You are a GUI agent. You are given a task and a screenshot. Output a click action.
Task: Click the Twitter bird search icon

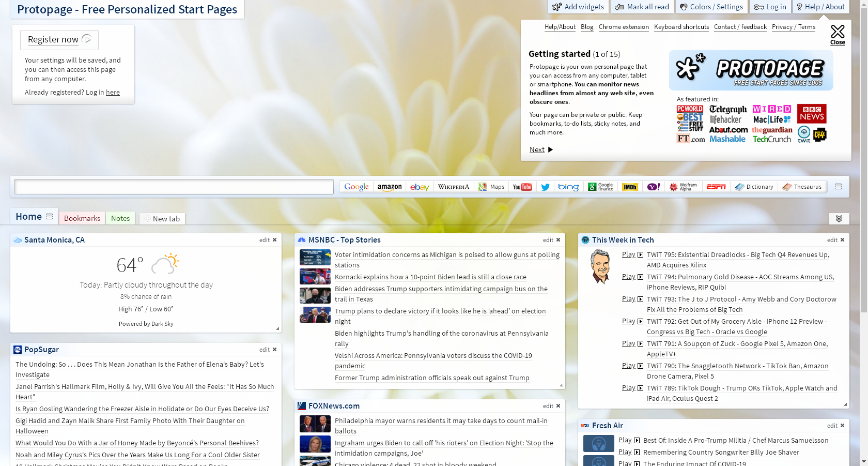(545, 187)
